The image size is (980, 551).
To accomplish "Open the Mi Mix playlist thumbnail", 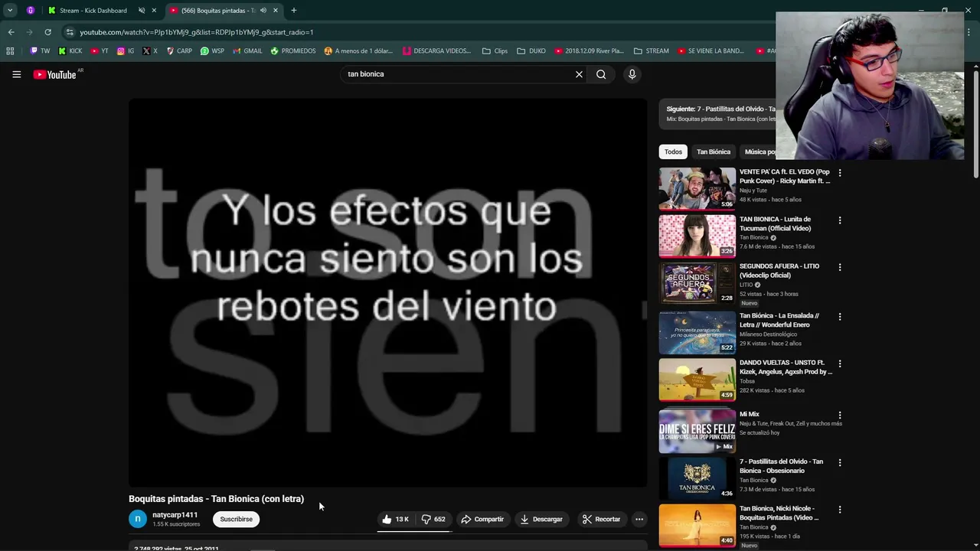I will [x=697, y=431].
